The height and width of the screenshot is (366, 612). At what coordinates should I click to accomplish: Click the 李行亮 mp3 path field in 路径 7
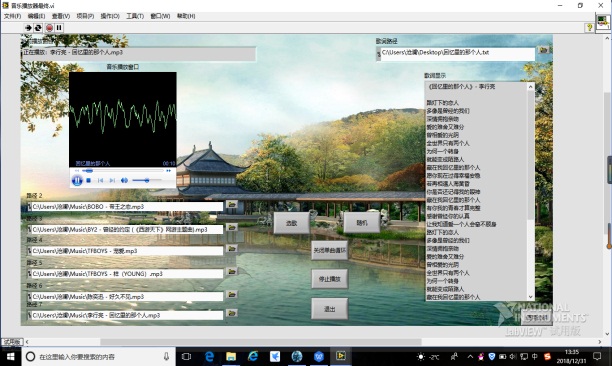point(127,315)
